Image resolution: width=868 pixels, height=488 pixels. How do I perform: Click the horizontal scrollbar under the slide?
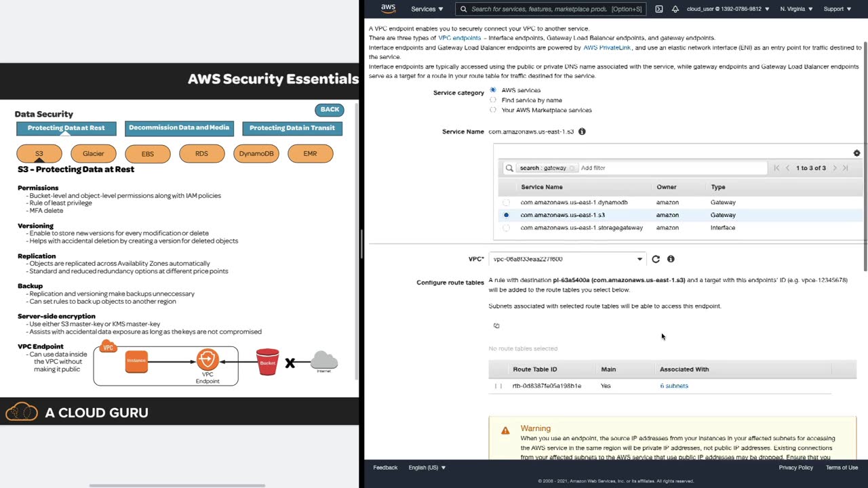[x=177, y=485]
